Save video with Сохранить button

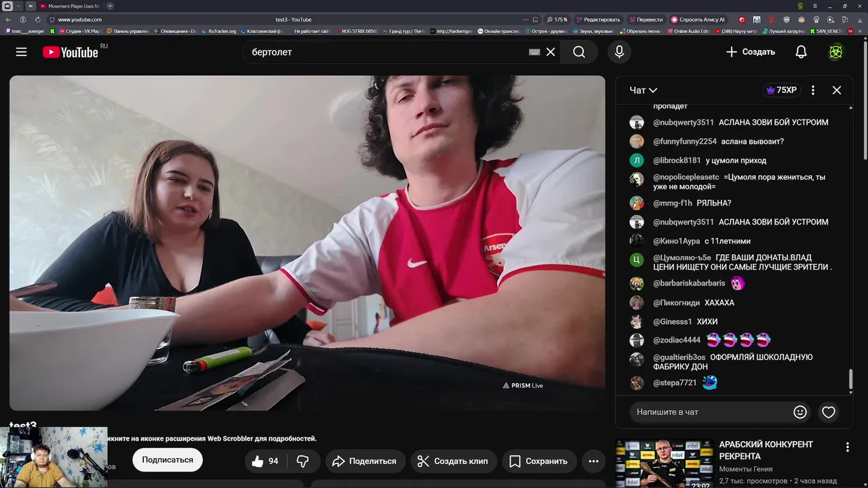539,461
